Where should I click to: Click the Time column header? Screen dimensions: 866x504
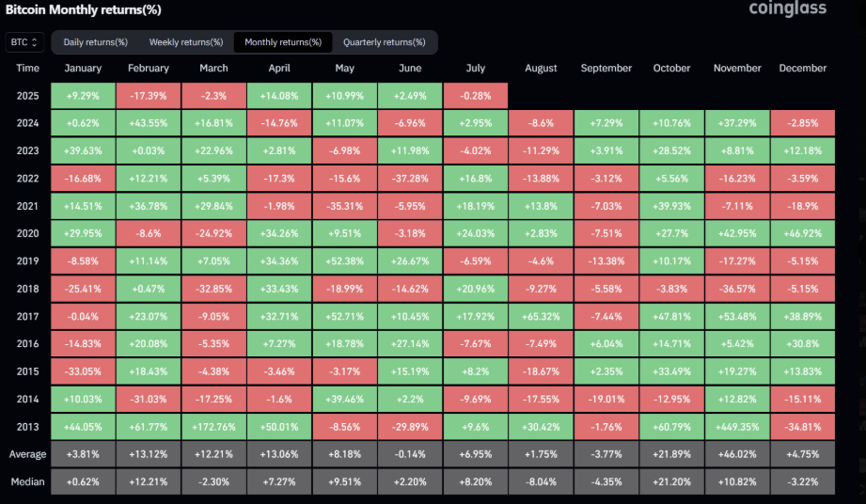coord(27,68)
